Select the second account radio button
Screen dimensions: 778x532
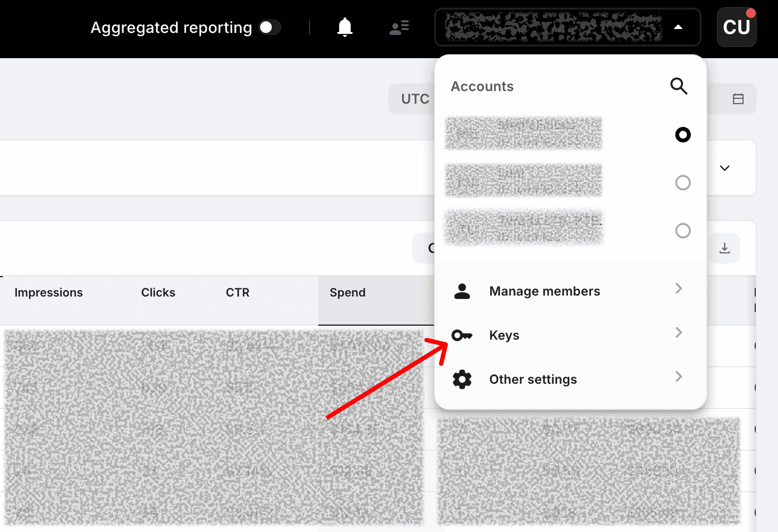tap(683, 183)
